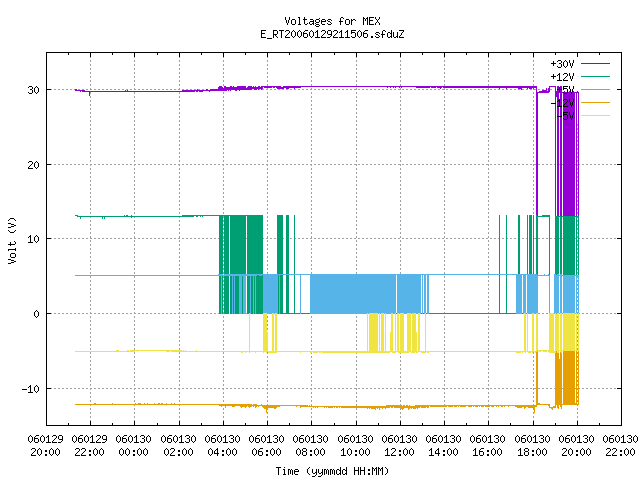
Task: Click the y-axis tick label 20
Action: [x=33, y=165]
